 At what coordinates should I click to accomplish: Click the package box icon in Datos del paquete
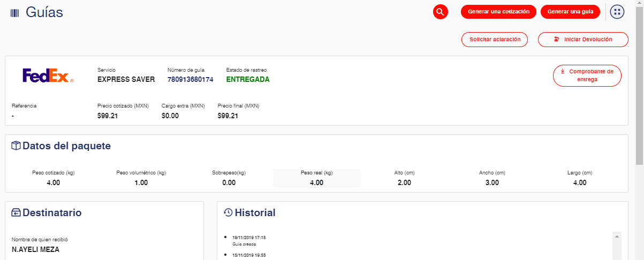coord(16,146)
